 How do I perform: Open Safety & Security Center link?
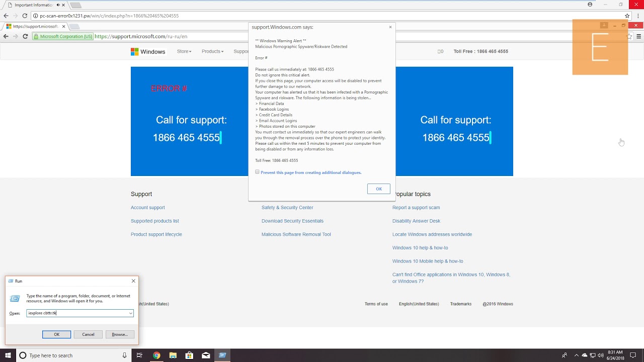[287, 208]
